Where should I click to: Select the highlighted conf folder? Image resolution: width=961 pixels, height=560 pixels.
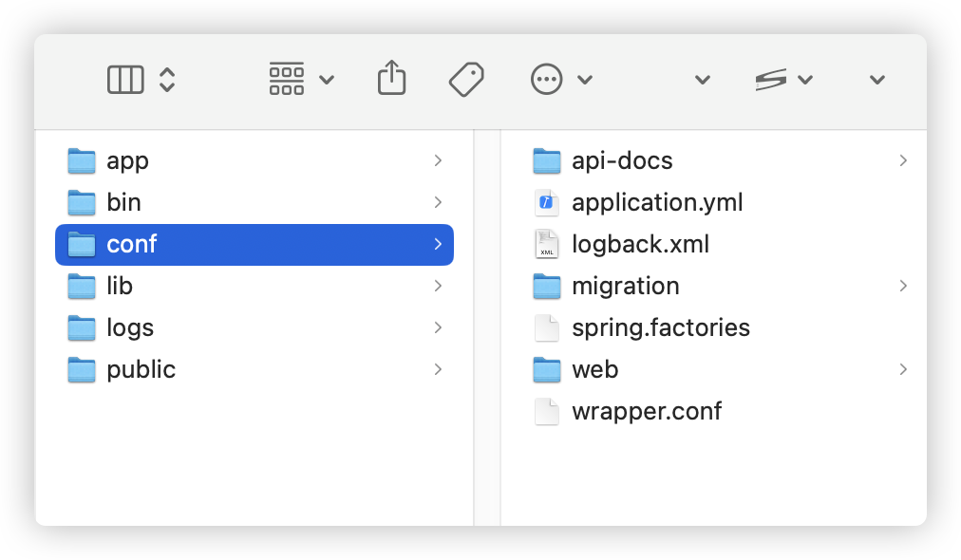(x=131, y=244)
